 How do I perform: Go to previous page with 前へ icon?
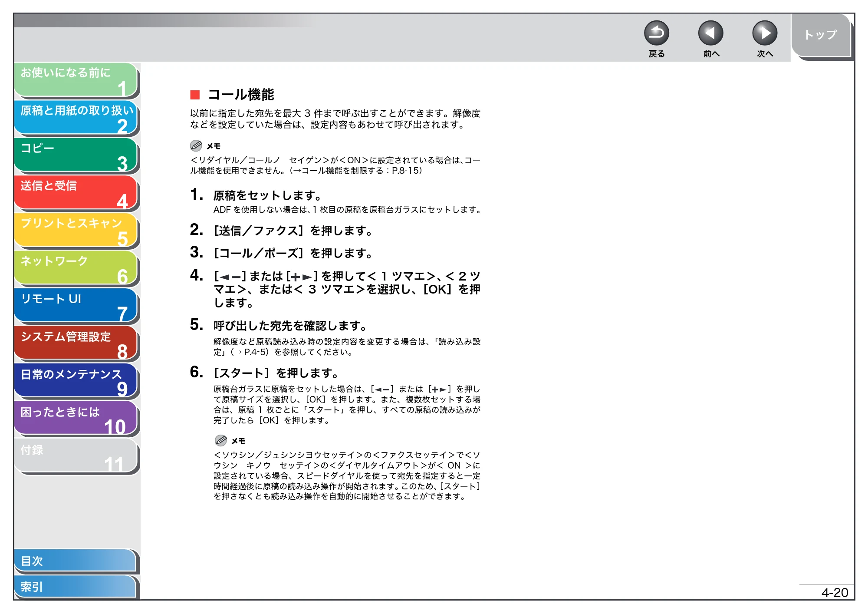(710, 33)
